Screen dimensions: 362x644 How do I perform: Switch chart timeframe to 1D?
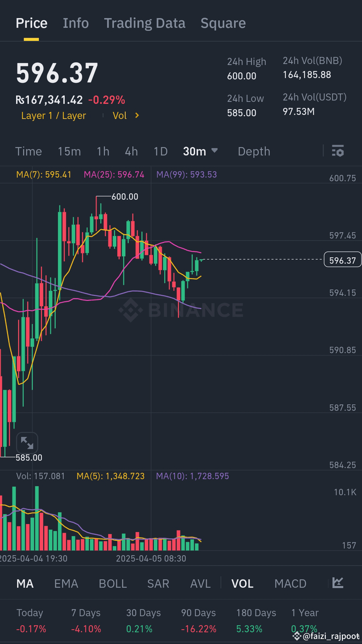coord(160,151)
